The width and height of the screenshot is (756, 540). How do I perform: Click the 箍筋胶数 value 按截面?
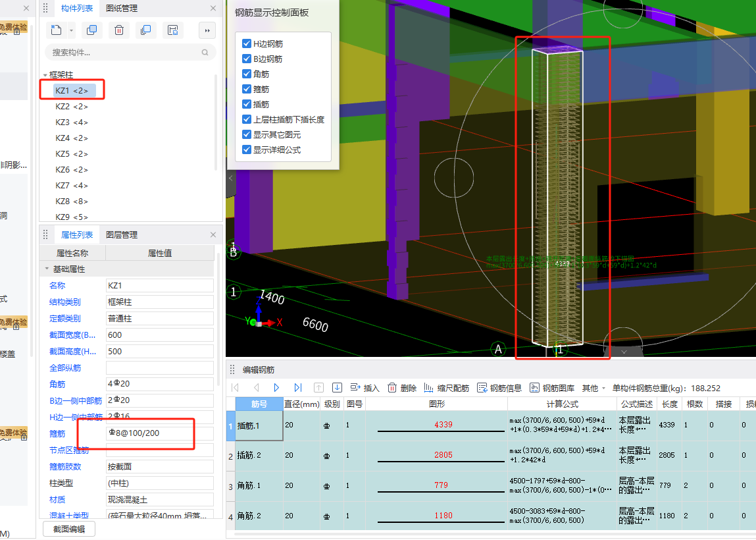pyautogui.click(x=160, y=467)
